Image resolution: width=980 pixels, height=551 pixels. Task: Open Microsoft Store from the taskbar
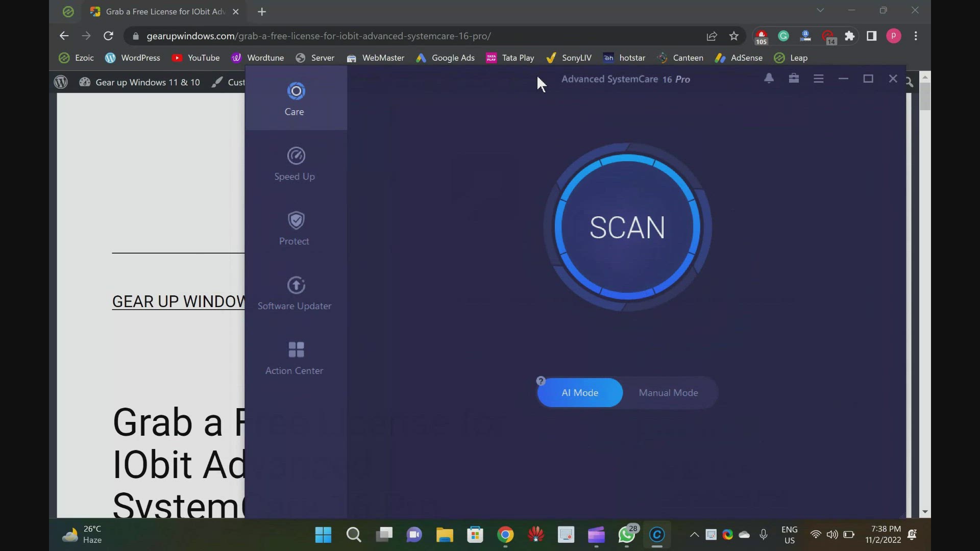pos(475,535)
